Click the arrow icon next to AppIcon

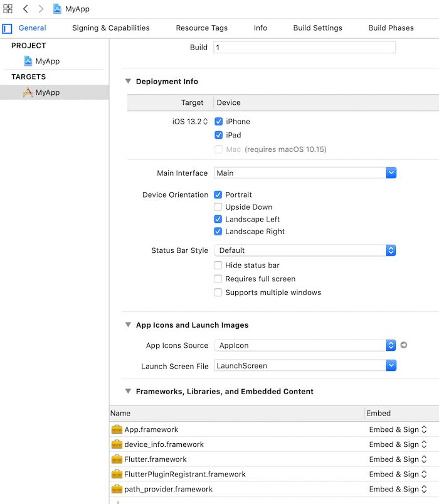(404, 345)
